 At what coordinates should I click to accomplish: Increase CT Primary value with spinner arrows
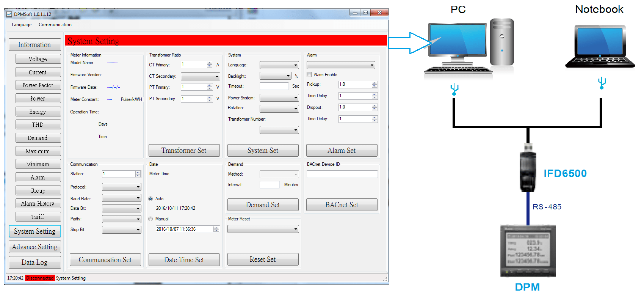point(210,63)
